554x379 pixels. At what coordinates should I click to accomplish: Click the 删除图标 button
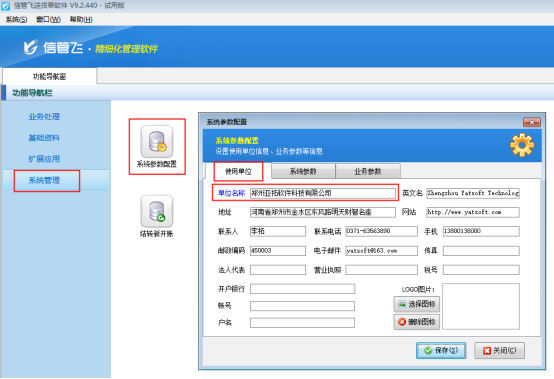[417, 322]
